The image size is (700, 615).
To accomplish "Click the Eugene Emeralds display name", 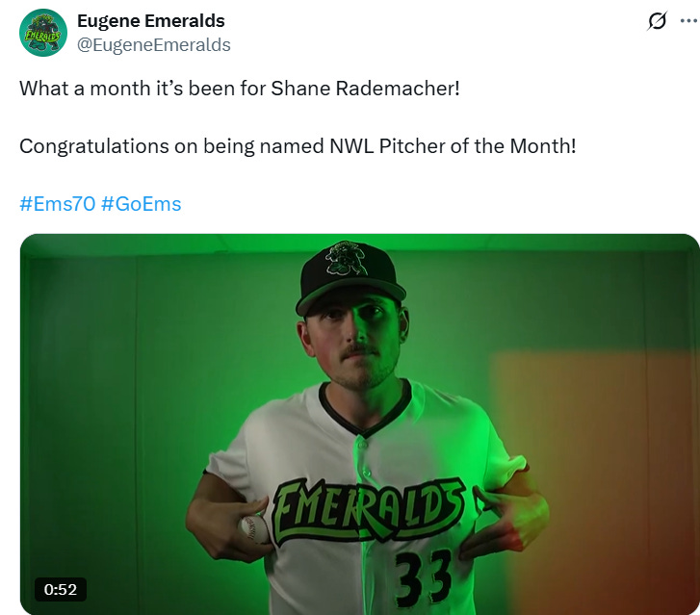I will (151, 21).
